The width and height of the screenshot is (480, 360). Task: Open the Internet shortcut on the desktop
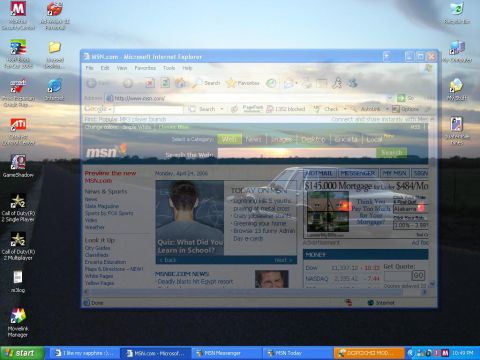click(x=55, y=89)
